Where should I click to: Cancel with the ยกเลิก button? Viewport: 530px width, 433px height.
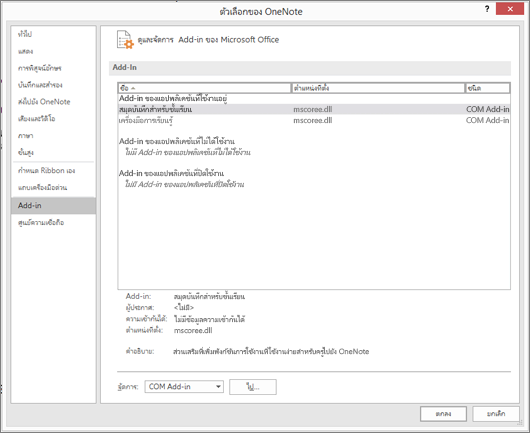[496, 414]
